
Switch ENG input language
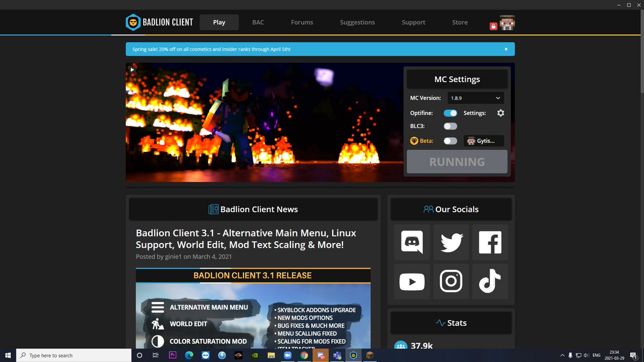(596, 355)
